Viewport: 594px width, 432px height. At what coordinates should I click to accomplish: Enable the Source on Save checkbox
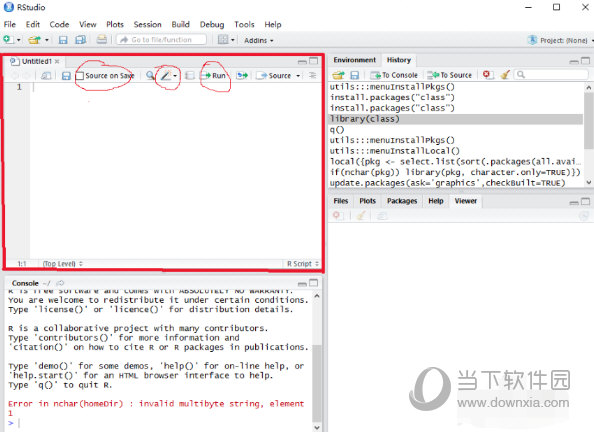pyautogui.click(x=80, y=76)
